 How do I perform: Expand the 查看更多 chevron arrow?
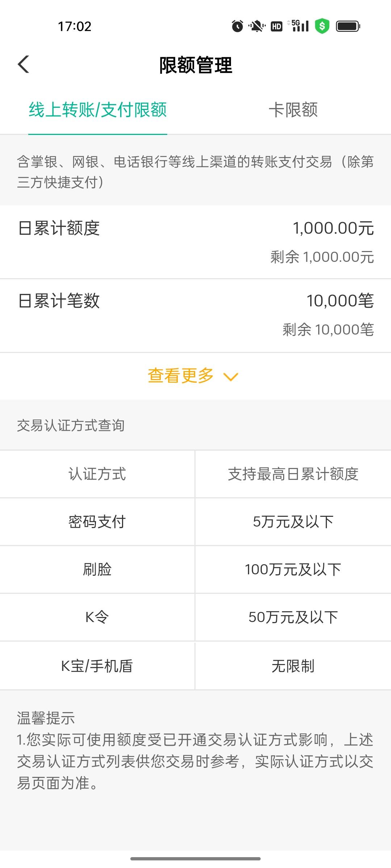tap(231, 377)
